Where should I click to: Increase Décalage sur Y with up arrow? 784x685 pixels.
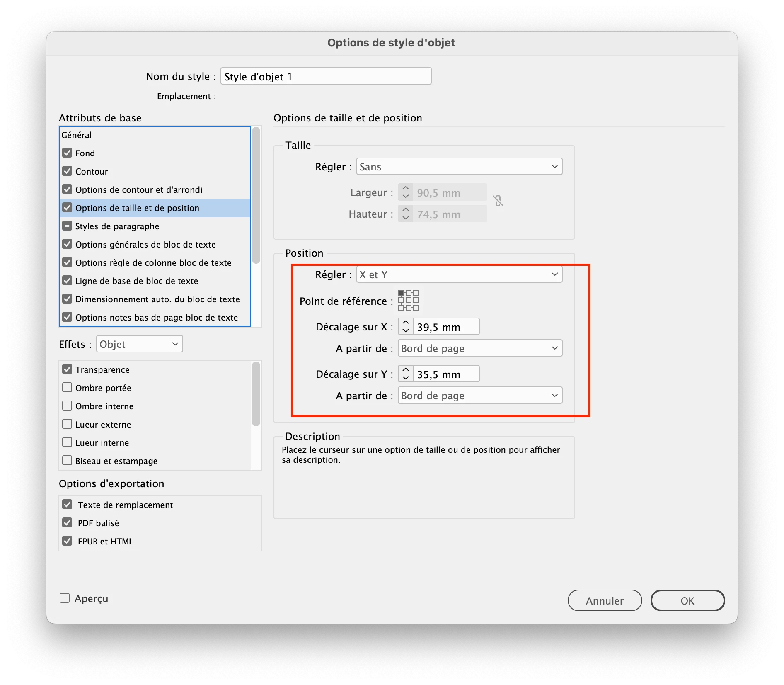[x=406, y=370]
